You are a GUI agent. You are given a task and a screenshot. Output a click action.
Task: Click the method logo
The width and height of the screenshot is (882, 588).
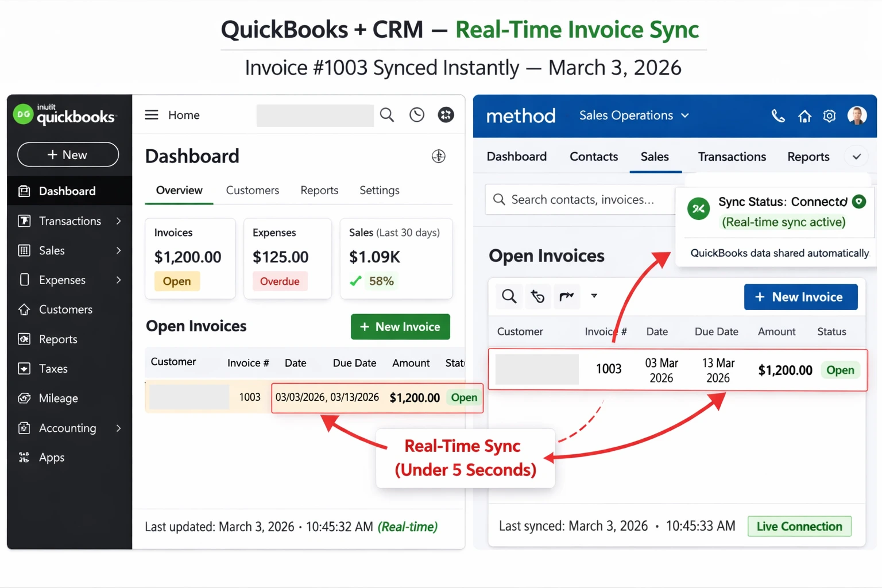click(x=521, y=116)
